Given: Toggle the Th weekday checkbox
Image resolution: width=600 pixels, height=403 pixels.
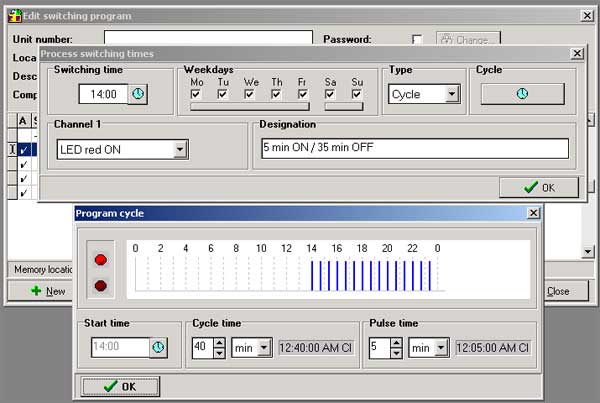Looking at the screenshot, I should coord(276,94).
